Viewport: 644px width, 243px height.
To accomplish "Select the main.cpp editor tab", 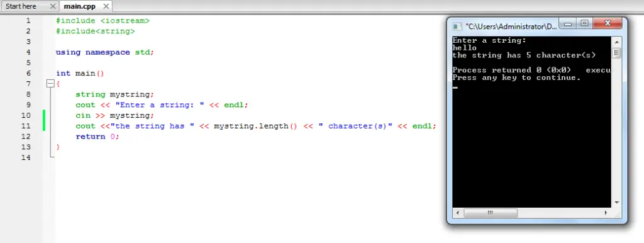I will pos(80,6).
